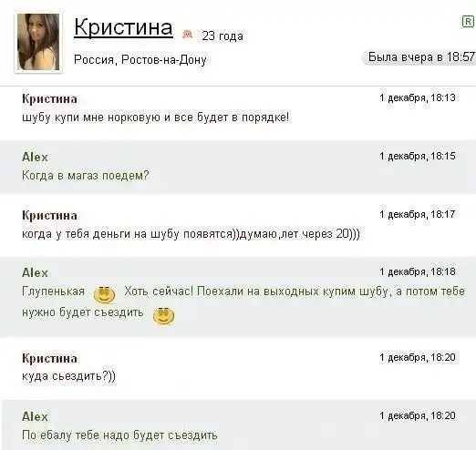This screenshot has width=476, height=450.
Task: Click the green R icon at top right
Action: [x=468, y=22]
